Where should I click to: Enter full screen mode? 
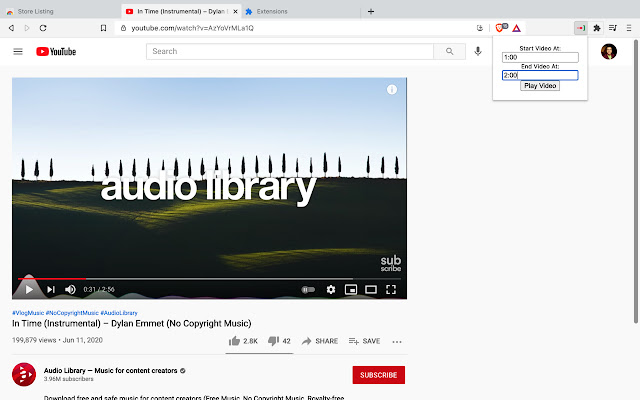pos(391,289)
